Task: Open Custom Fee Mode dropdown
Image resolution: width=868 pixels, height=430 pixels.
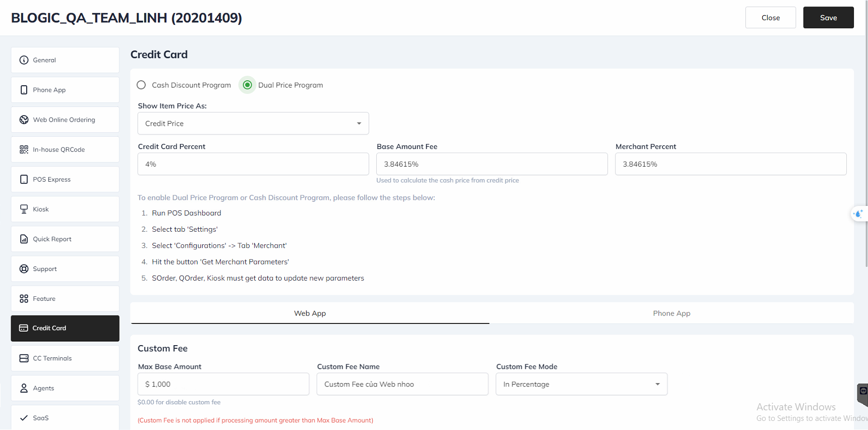Action: (x=581, y=384)
